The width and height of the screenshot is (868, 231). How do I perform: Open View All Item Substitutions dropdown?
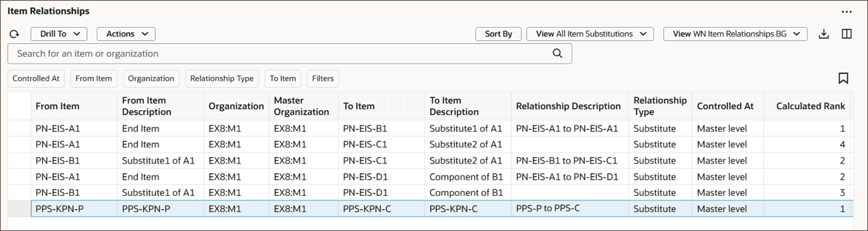coord(590,34)
